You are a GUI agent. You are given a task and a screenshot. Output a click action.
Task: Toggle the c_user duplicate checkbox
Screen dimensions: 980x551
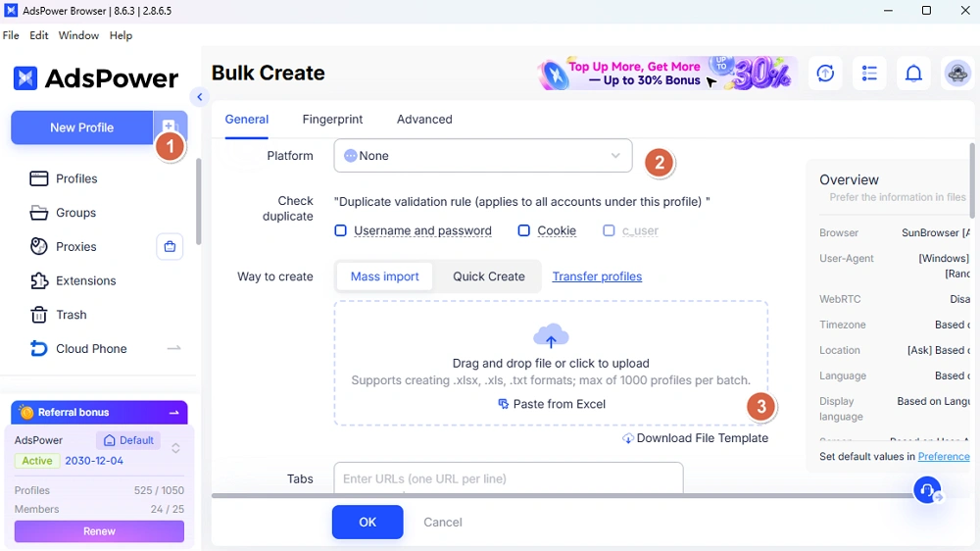(x=609, y=230)
